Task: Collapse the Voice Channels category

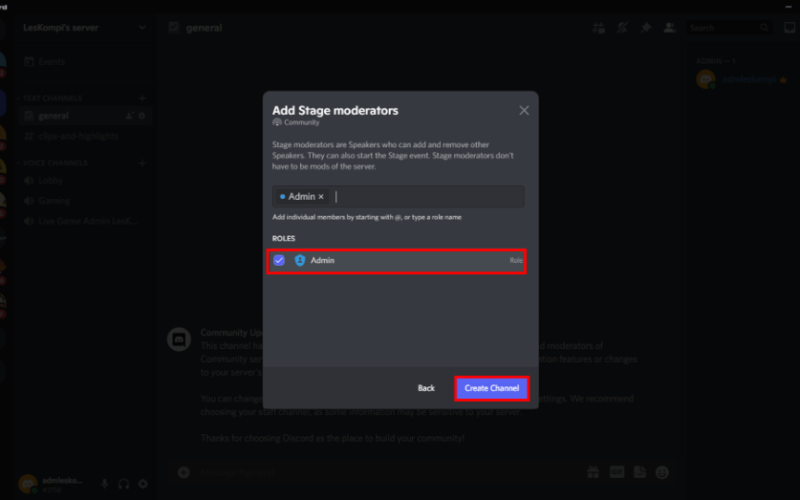Action: pyautogui.click(x=53, y=163)
